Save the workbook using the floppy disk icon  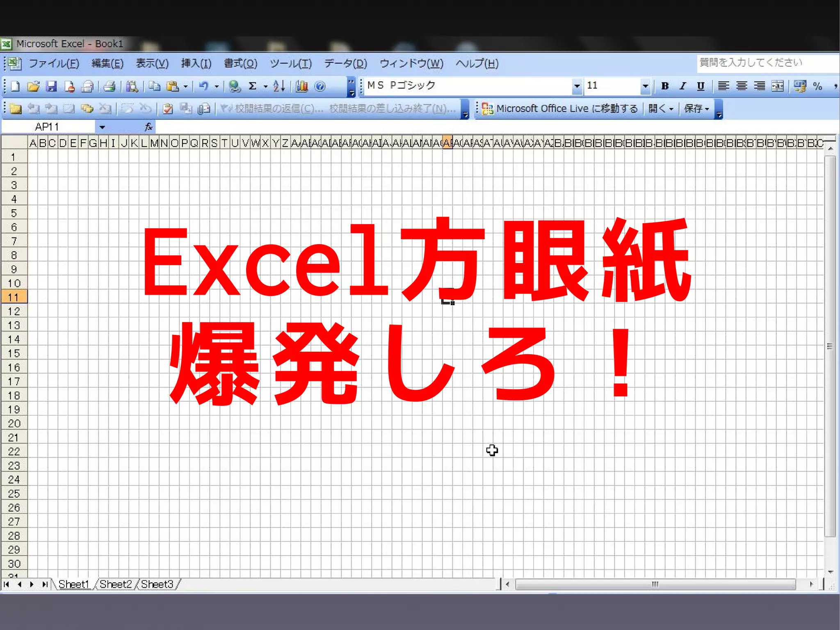point(51,86)
